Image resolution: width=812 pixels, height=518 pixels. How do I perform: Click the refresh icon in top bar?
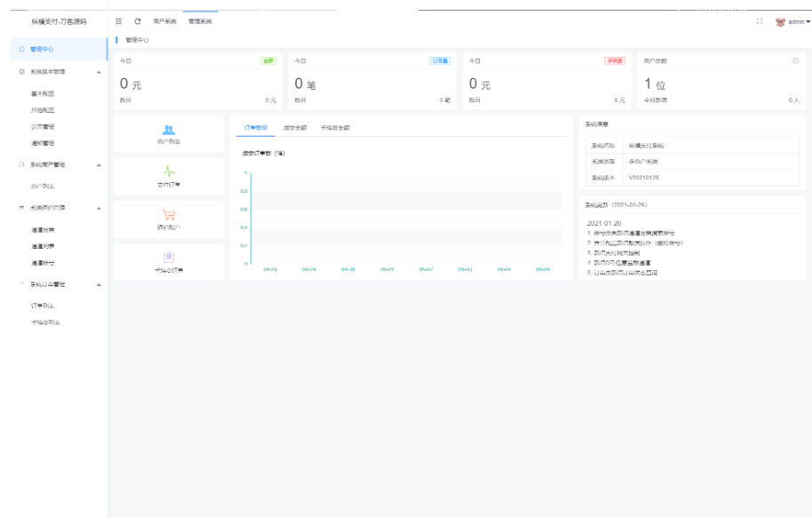coord(138,20)
